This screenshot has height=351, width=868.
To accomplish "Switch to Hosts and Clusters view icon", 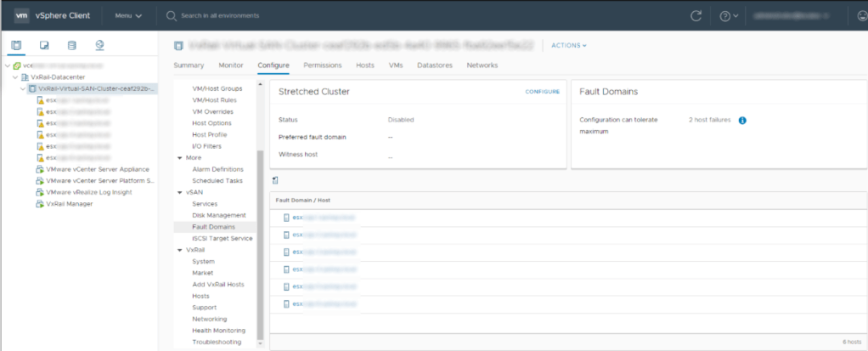I will [17, 45].
